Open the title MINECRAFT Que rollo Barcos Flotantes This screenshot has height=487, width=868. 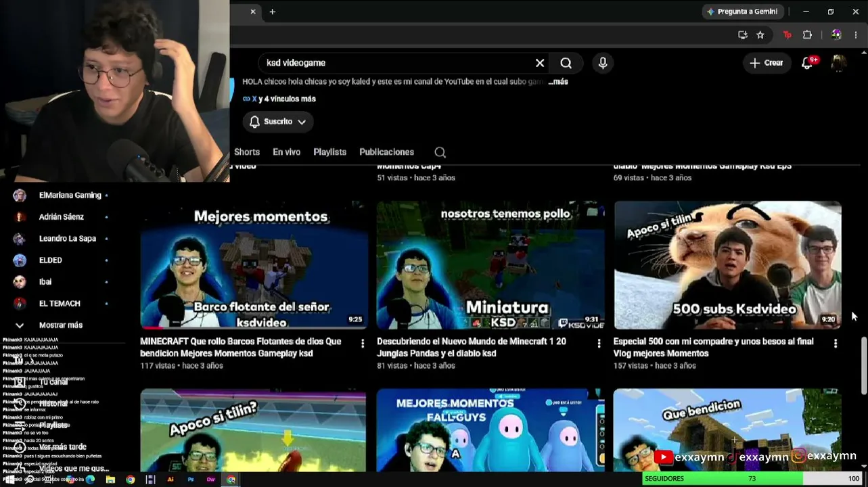[241, 348]
